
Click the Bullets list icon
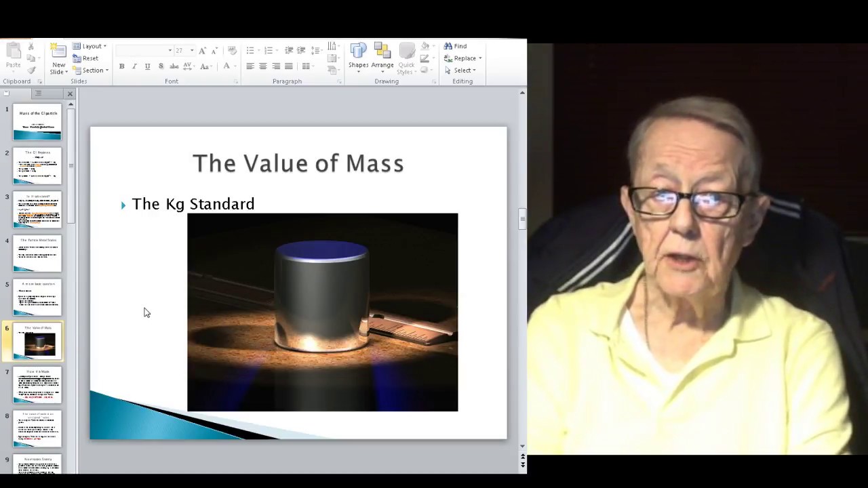click(252, 51)
